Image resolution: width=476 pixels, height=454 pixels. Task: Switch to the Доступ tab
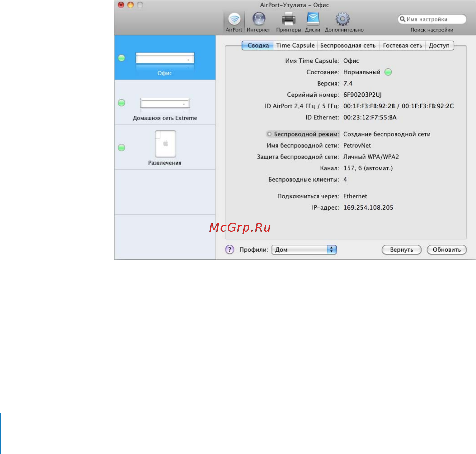pyautogui.click(x=439, y=45)
